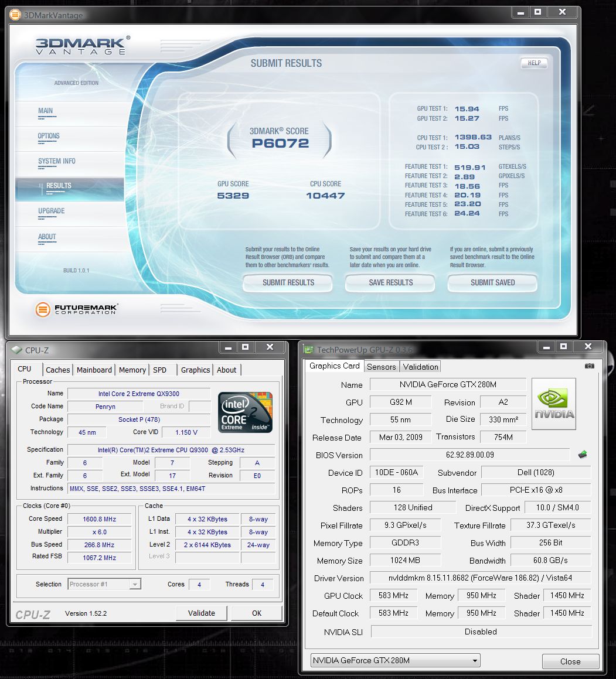
Task: Click the Level 2 cache value 2 x 6144 KBytes
Action: tap(207, 545)
